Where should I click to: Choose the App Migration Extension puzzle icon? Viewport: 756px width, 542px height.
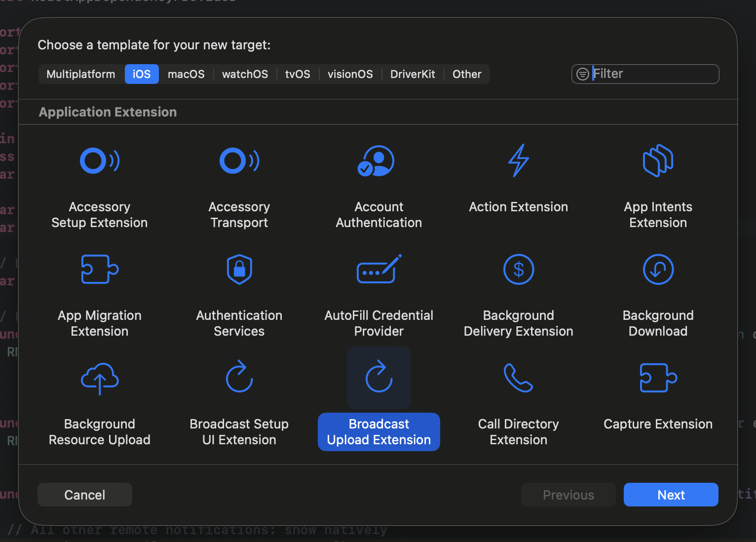100,269
